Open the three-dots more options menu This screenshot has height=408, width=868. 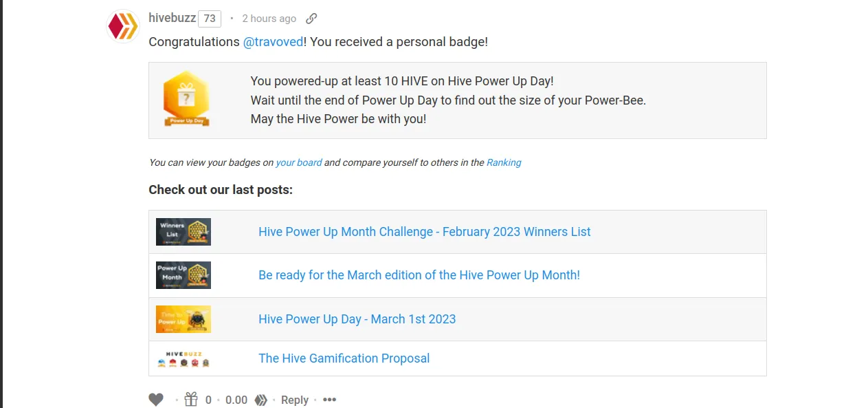(x=330, y=400)
